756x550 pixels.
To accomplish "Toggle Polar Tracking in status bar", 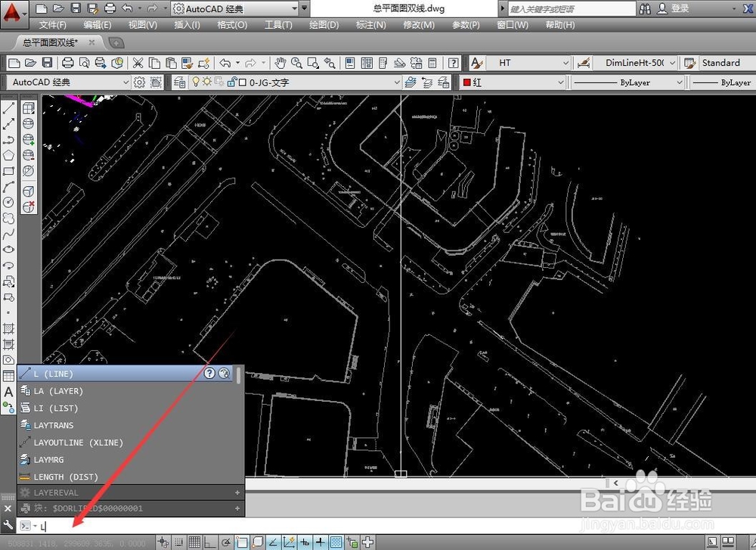I will [225, 542].
